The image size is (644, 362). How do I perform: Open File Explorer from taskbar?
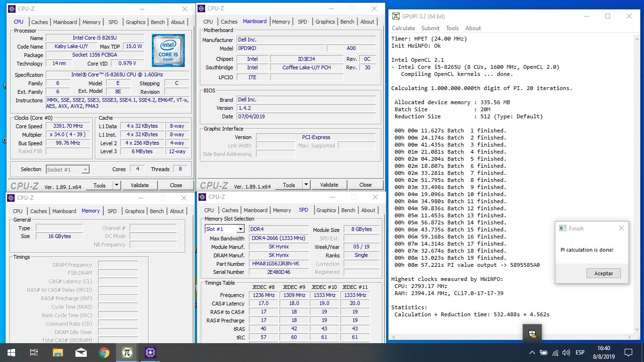(x=58, y=353)
